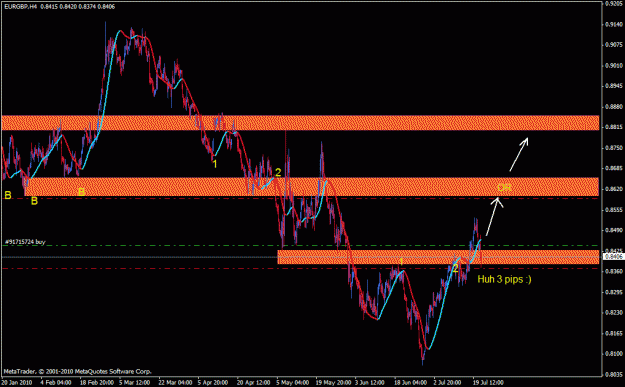Screen dimensions: 625x387
Task: Click the 0.8555 price axis label
Action: (x=614, y=209)
